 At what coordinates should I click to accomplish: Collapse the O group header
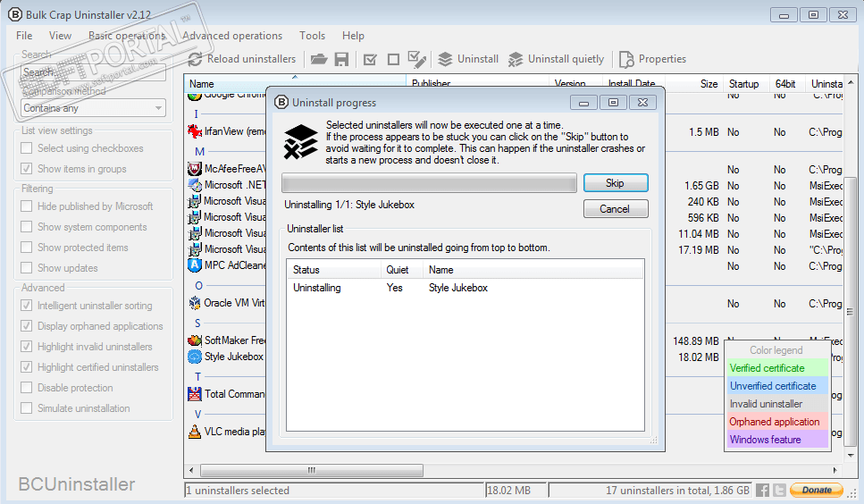tap(199, 286)
